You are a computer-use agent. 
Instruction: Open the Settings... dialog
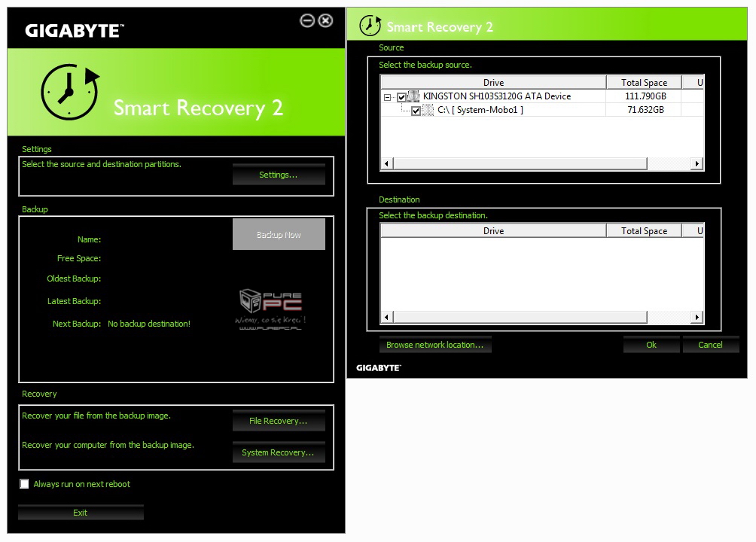pyautogui.click(x=279, y=175)
